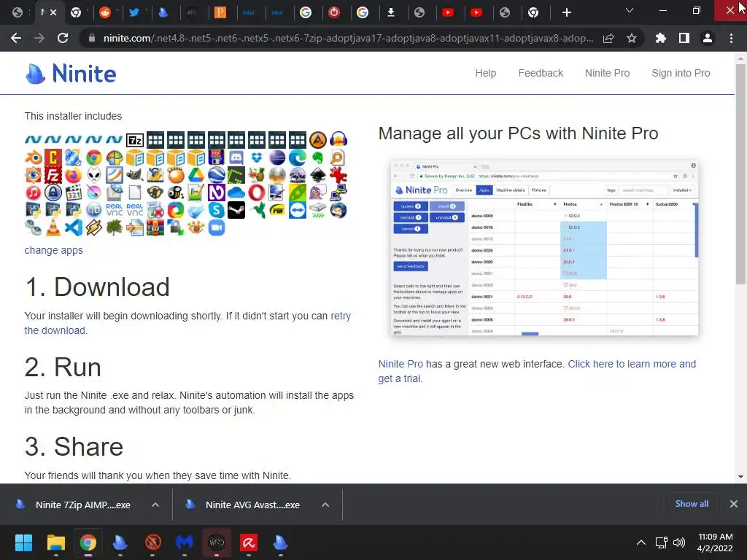This screenshot has height=560, width=747.
Task: Click the Firefox icon
Action: pyautogui.click(x=74, y=175)
